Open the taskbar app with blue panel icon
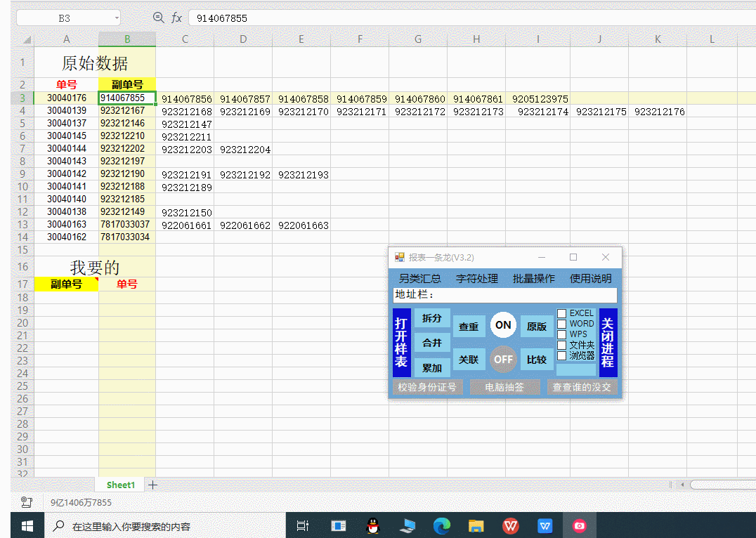Viewport: 756px width, 538px height. (x=339, y=526)
